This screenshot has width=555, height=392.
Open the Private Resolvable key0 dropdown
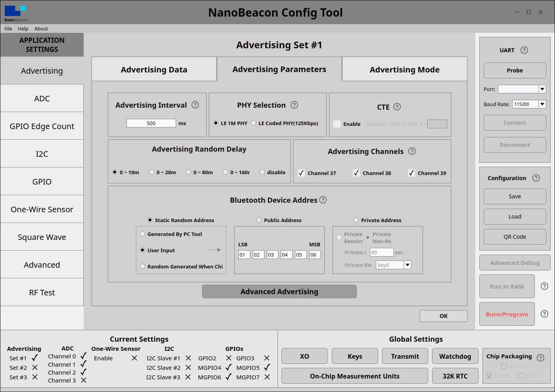[x=408, y=265]
